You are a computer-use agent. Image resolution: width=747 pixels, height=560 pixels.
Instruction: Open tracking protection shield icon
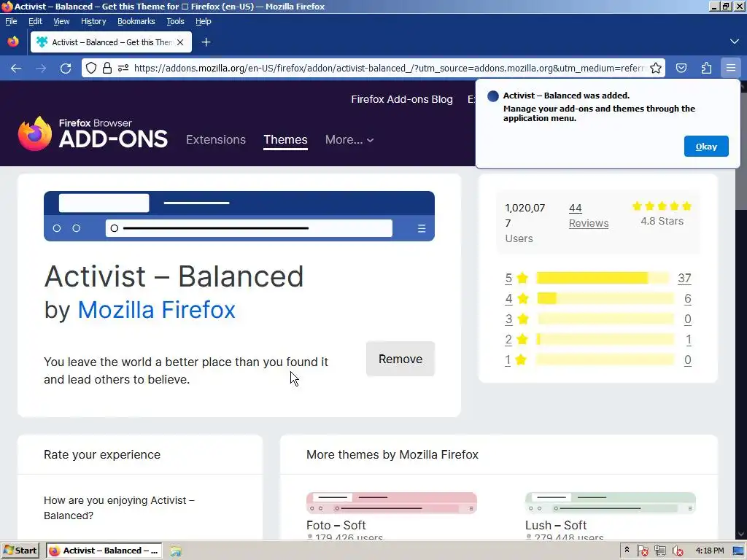click(x=91, y=68)
